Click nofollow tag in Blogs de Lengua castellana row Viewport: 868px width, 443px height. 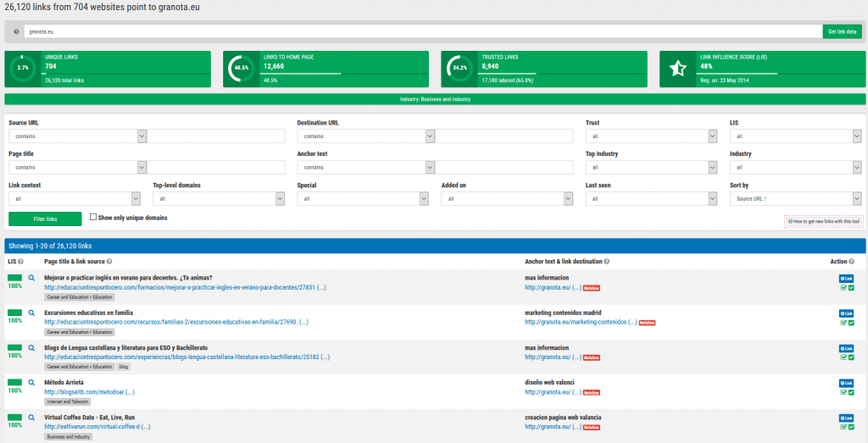[x=592, y=357]
